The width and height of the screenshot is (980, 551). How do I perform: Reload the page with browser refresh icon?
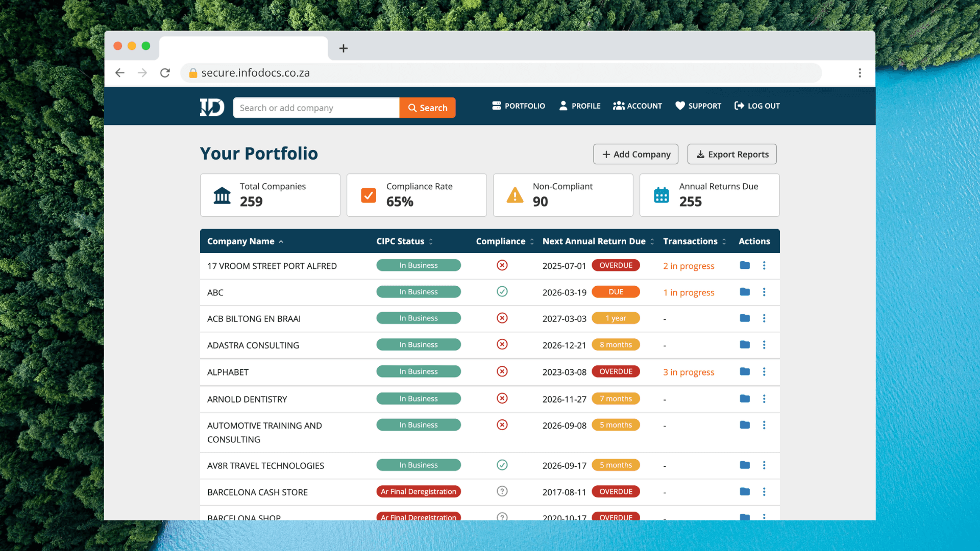pyautogui.click(x=165, y=73)
